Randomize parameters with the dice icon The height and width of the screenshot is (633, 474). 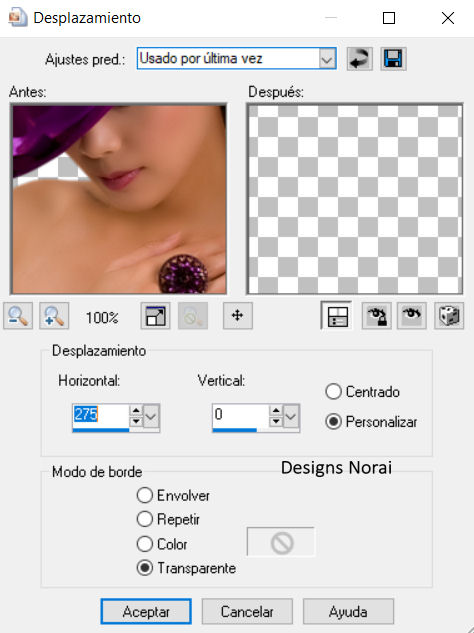click(449, 316)
